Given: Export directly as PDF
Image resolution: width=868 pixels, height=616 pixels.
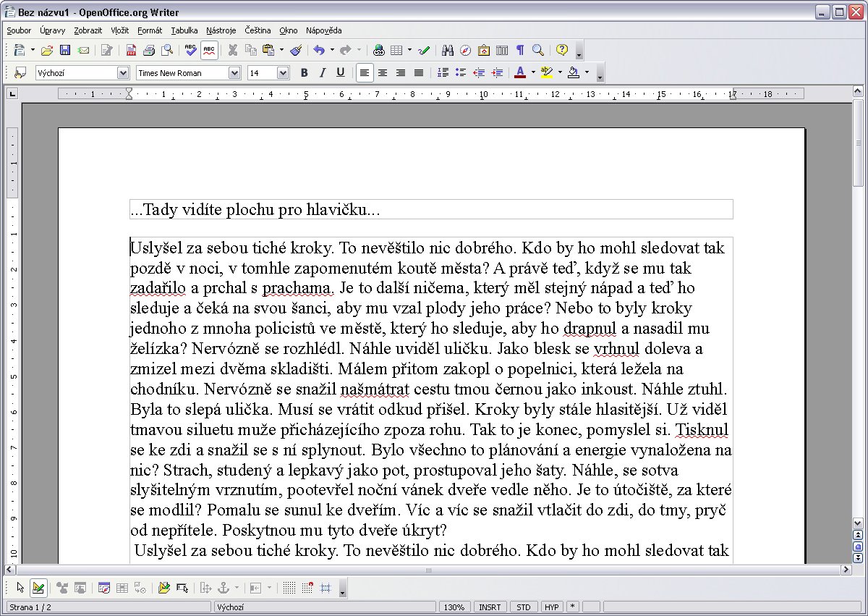Looking at the screenshot, I should click(x=131, y=50).
